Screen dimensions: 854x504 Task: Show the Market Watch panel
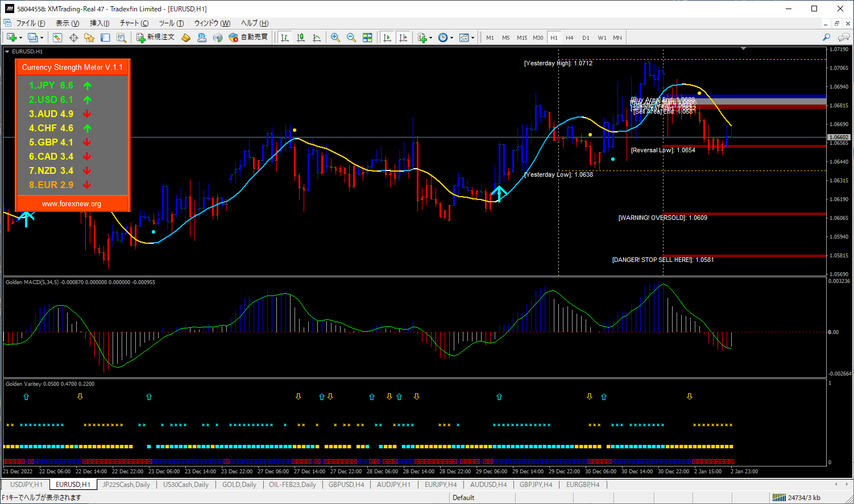click(57, 38)
